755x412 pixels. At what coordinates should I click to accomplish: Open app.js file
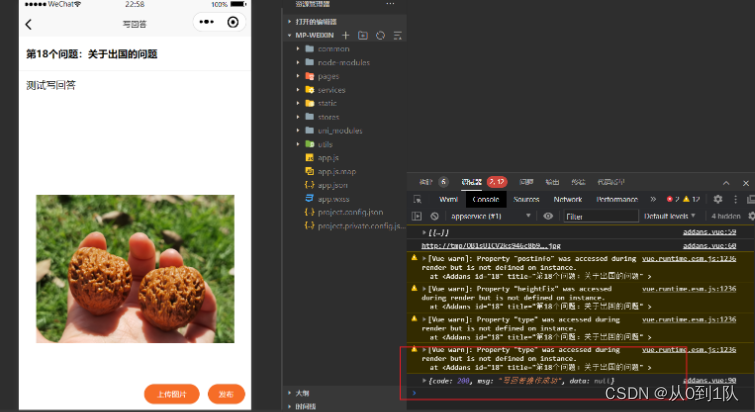328,158
